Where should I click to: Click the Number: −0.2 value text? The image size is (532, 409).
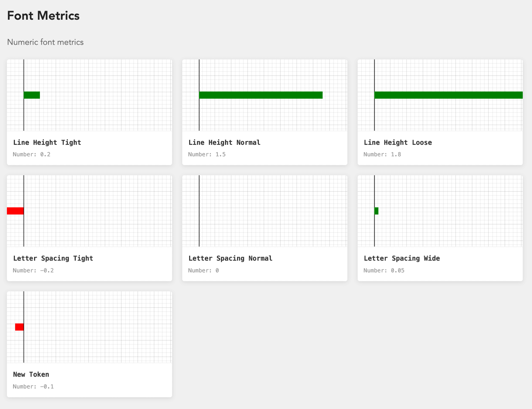coord(33,271)
